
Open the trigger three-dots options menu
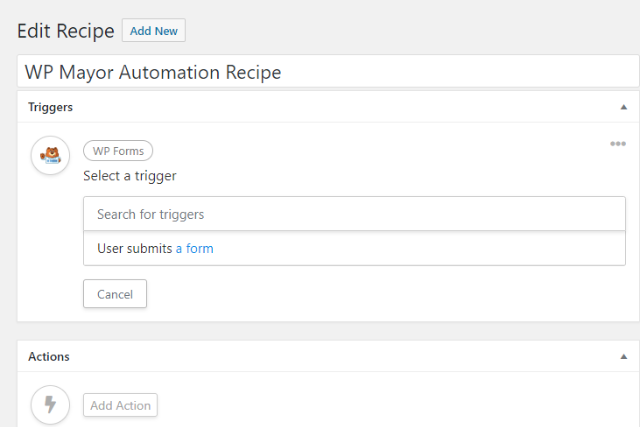618,144
